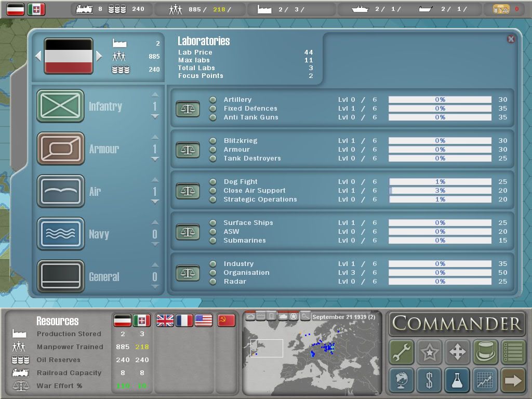Increase Air labs with up arrow
Viewport: 532px width, 399px height.
pos(155,180)
